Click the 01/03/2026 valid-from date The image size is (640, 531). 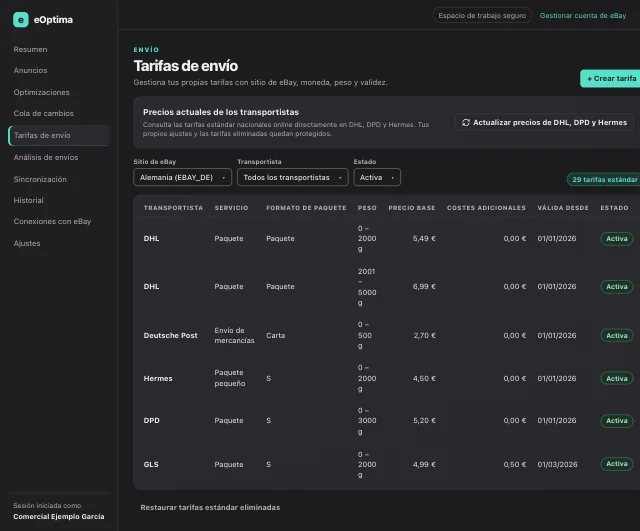[x=557, y=464]
